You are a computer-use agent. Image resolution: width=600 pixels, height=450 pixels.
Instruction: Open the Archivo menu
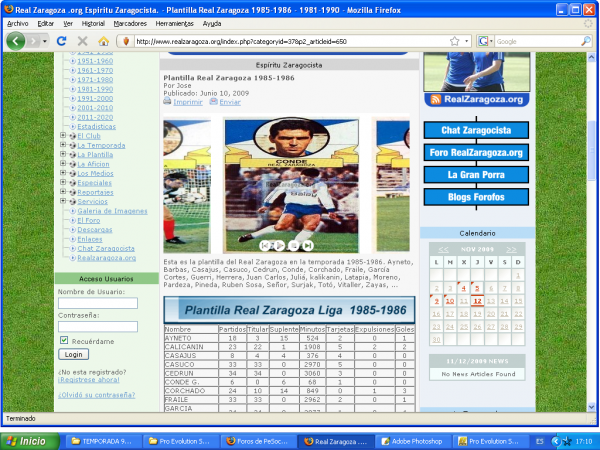[x=18, y=24]
